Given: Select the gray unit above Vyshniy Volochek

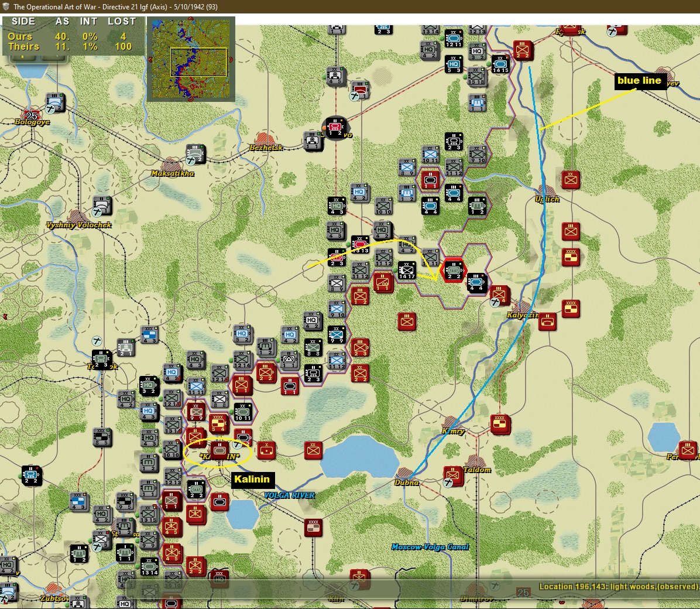Looking at the screenshot, I should 102,206.
